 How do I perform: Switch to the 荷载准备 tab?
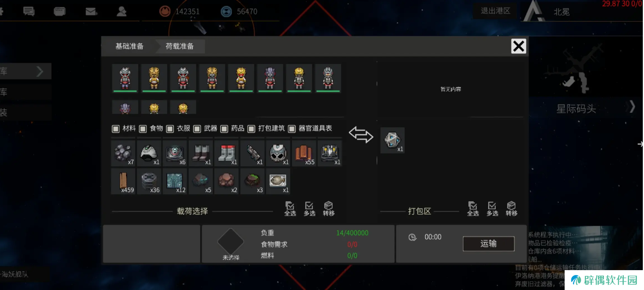180,46
